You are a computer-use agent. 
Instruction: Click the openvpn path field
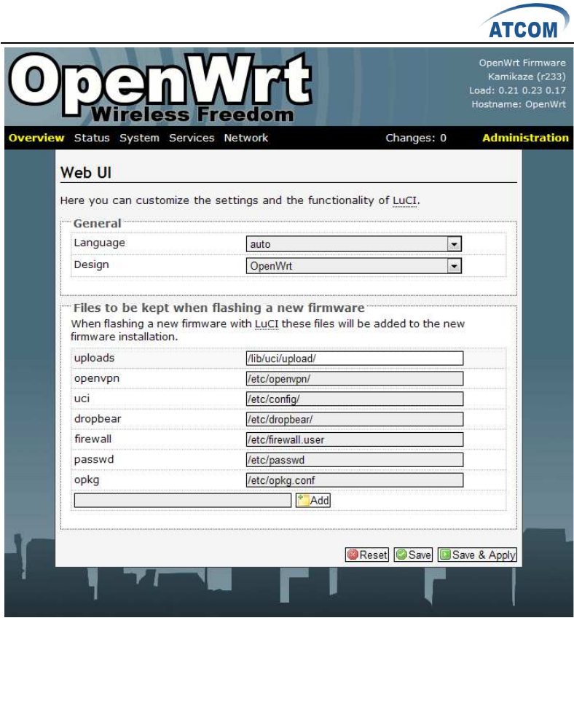[355, 378]
